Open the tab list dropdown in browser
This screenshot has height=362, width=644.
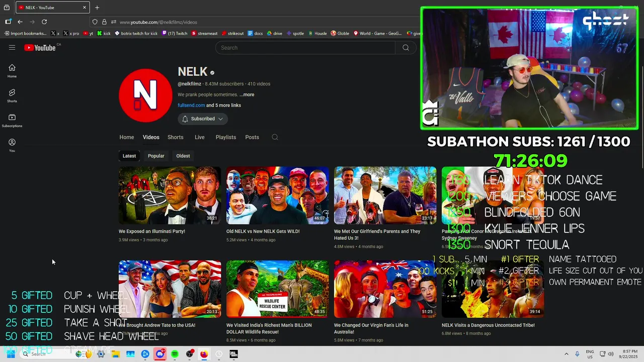click(7, 8)
